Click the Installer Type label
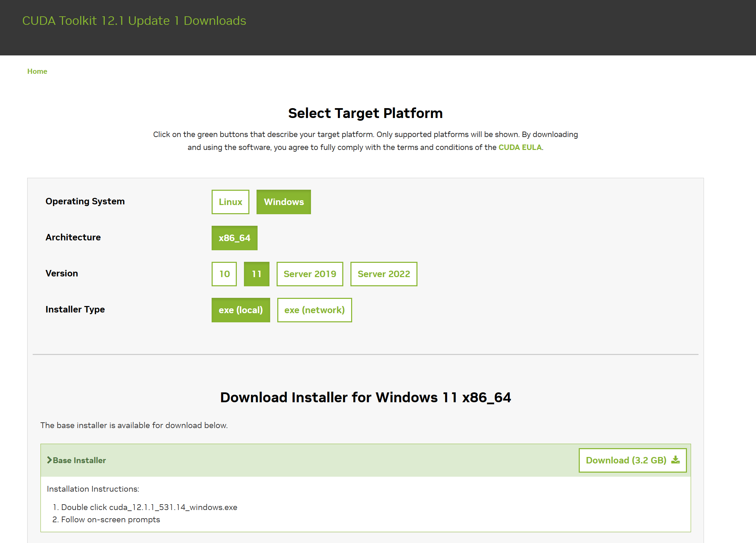756x543 pixels. click(75, 309)
